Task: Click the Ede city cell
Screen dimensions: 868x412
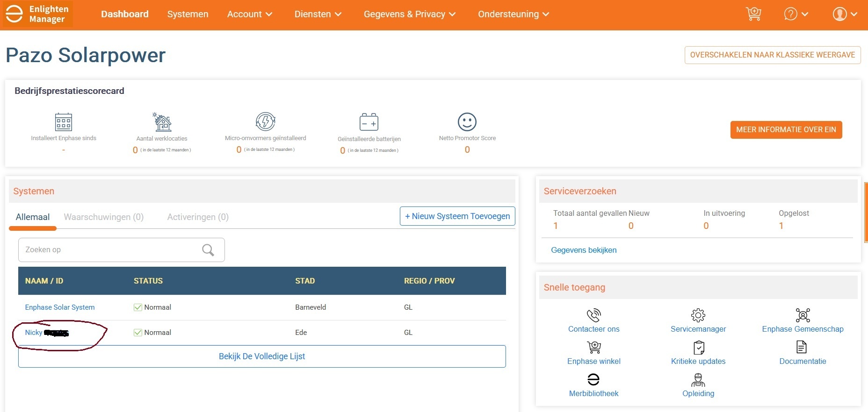Action: pos(301,333)
